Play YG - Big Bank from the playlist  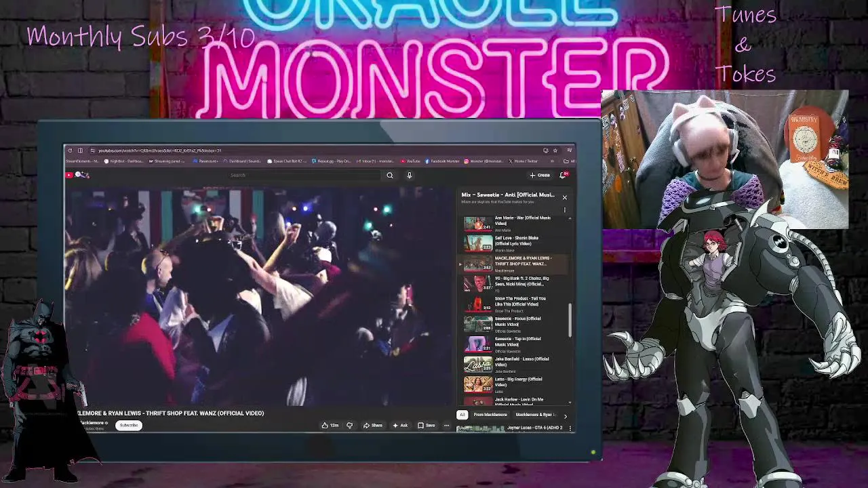coord(515,284)
